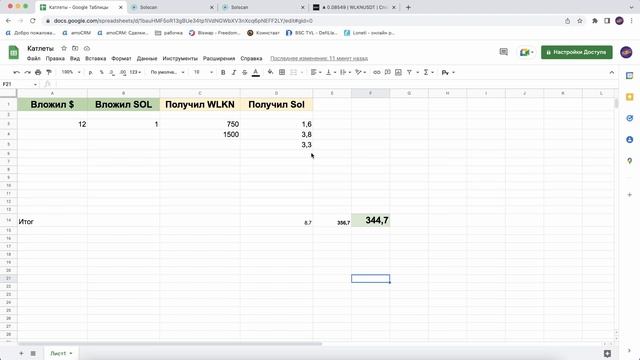The width and height of the screenshot is (640, 360).
Task: Star the Катлеты document
Action: (64, 48)
